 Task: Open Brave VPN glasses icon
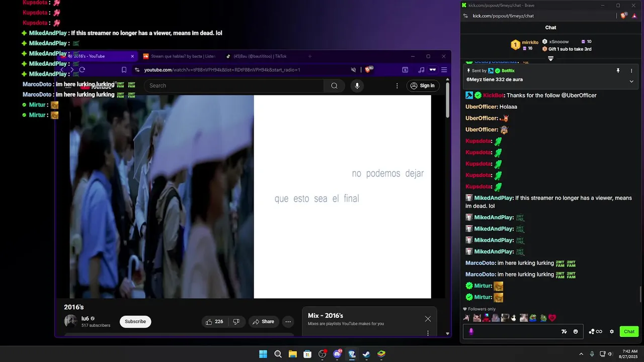[433, 70]
